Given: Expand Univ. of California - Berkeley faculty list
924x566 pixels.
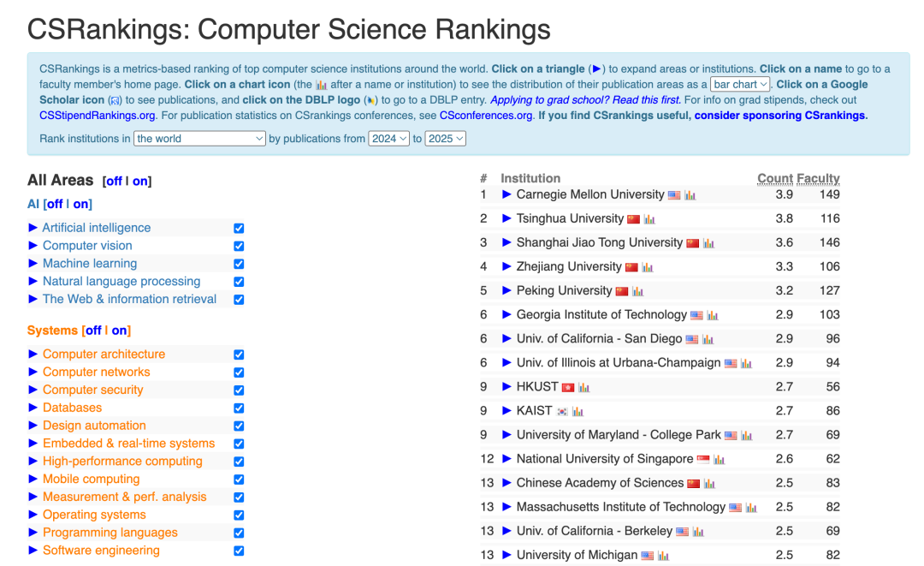Looking at the screenshot, I should 506,531.
